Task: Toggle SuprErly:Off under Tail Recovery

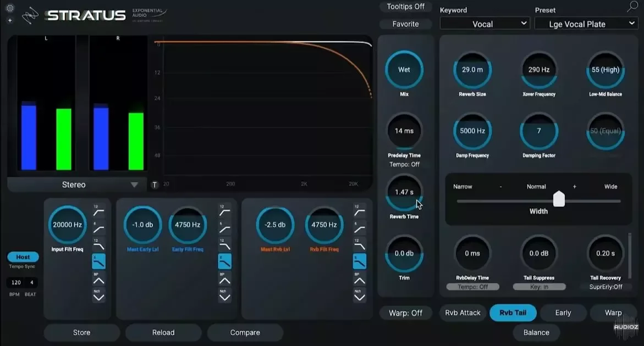Action: 606,287
